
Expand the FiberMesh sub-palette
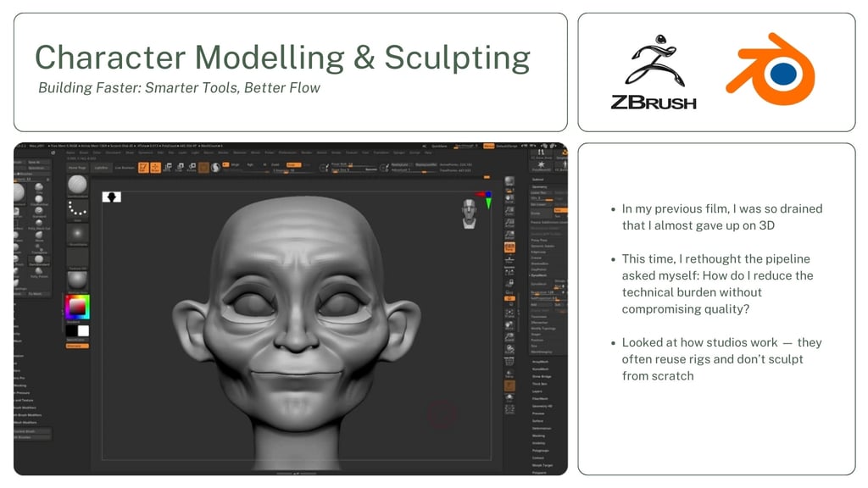pyautogui.click(x=540, y=398)
